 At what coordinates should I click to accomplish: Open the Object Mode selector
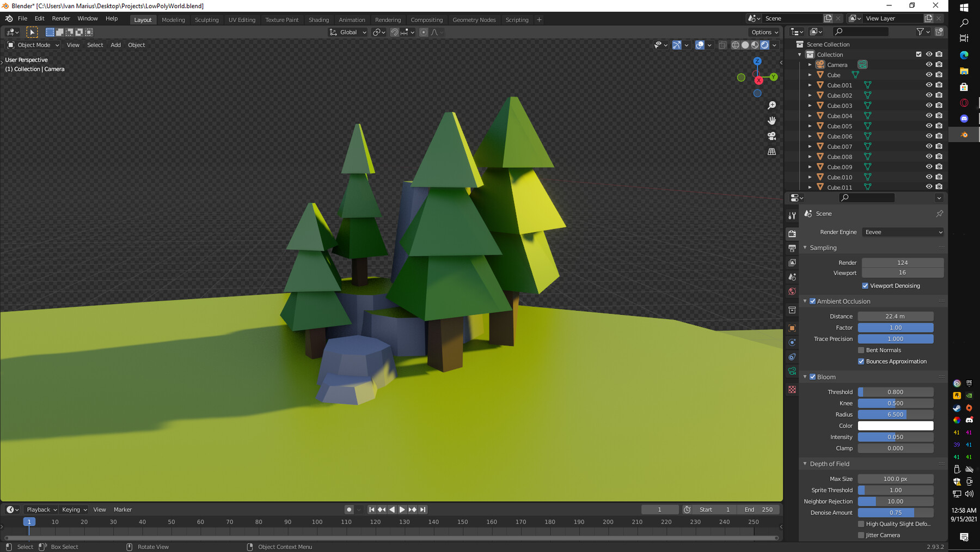33,45
